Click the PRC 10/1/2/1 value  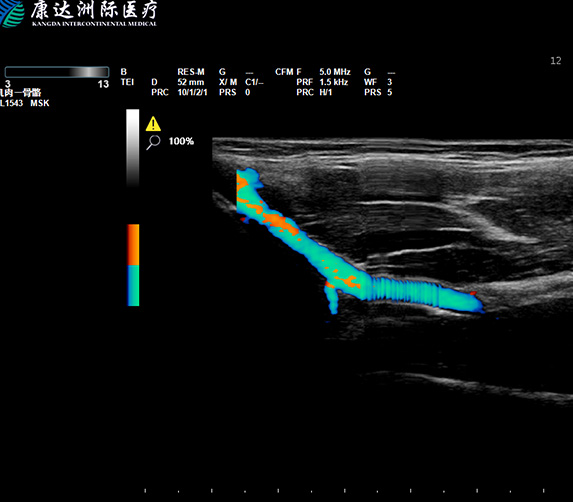click(x=192, y=92)
